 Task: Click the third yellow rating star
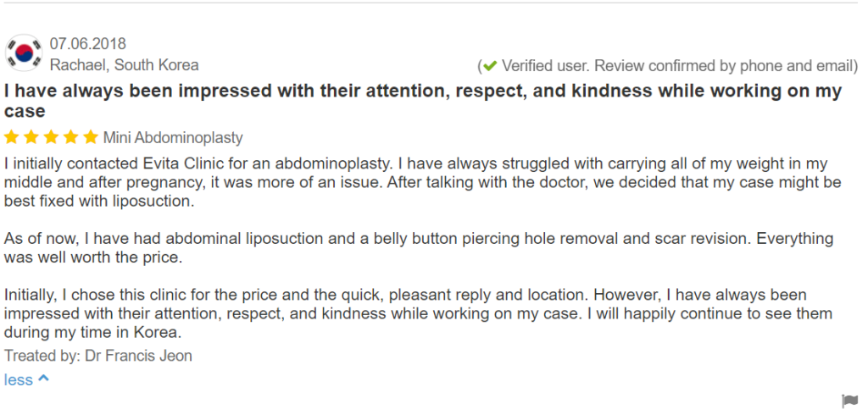point(51,137)
